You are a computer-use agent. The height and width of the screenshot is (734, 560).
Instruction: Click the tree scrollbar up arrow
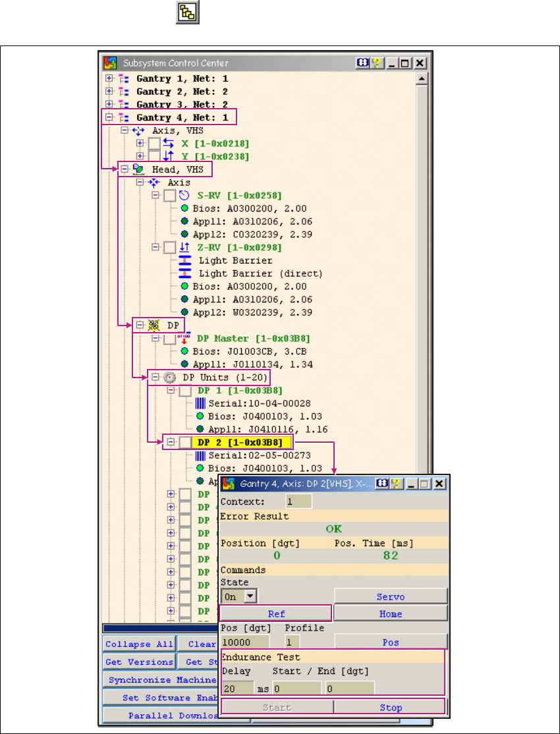(422, 78)
